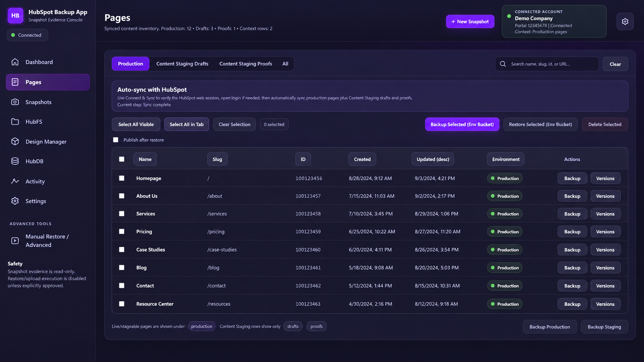Toggle the Publish after restore checkbox

(116, 140)
